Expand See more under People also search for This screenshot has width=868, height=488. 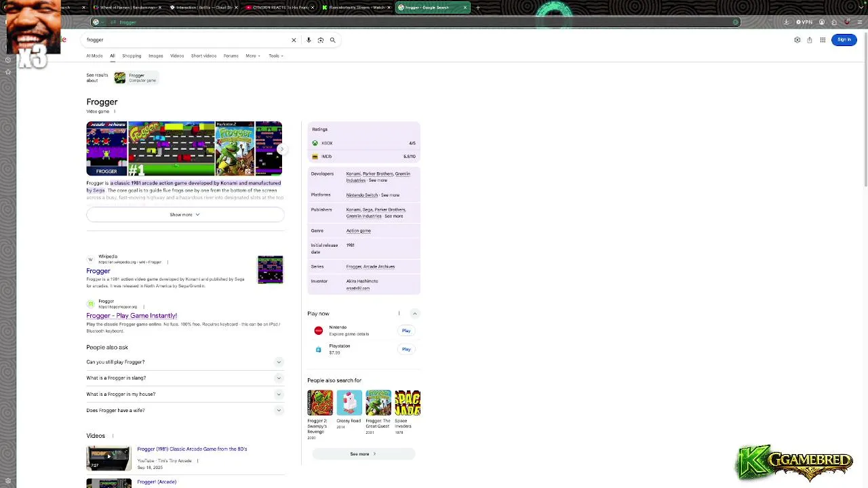point(363,454)
